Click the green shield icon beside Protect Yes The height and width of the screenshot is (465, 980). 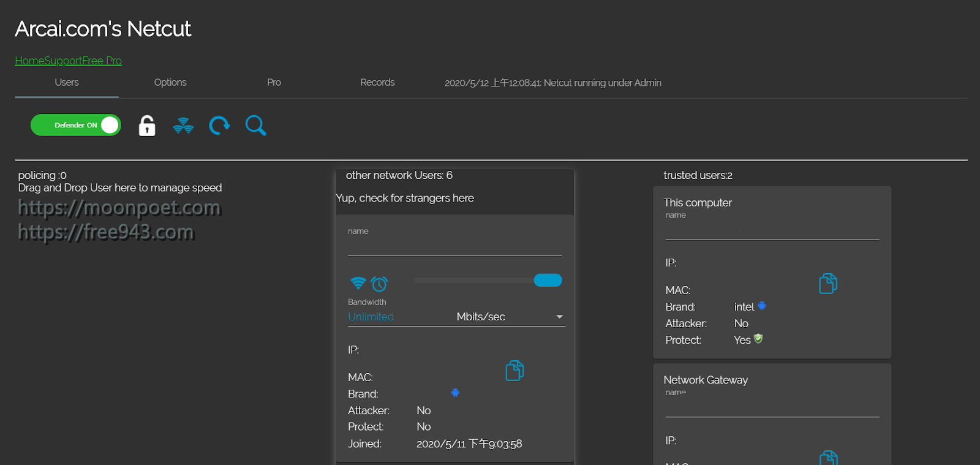758,339
